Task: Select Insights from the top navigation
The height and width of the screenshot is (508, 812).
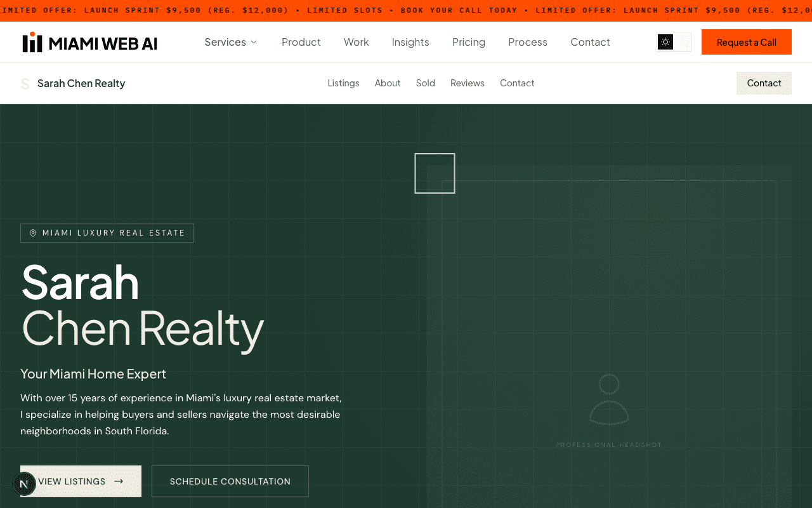Action: (x=410, y=42)
